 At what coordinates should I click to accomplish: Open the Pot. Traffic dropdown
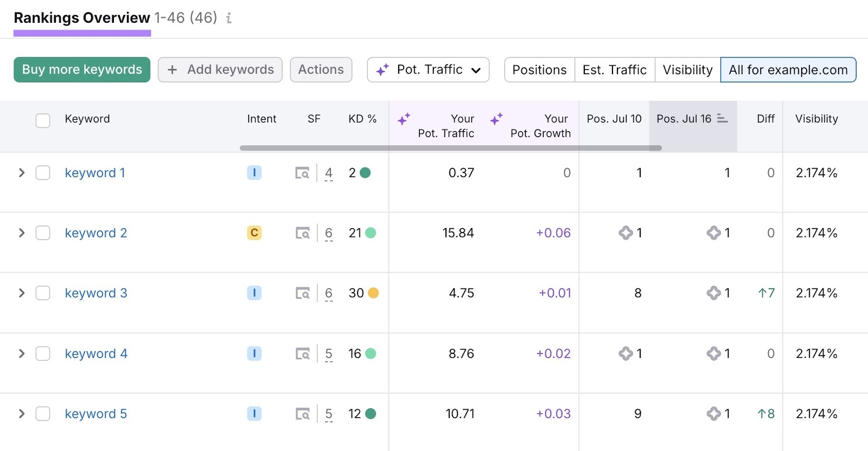point(428,70)
